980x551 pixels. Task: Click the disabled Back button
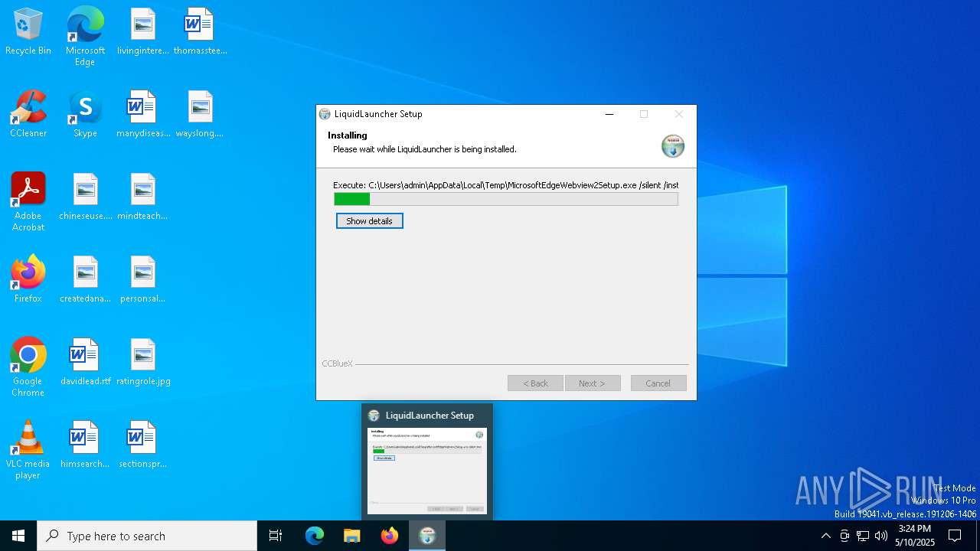[535, 383]
